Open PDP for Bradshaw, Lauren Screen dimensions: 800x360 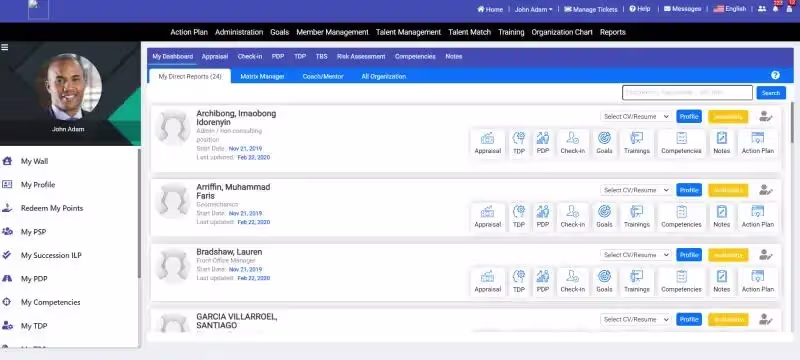(543, 281)
